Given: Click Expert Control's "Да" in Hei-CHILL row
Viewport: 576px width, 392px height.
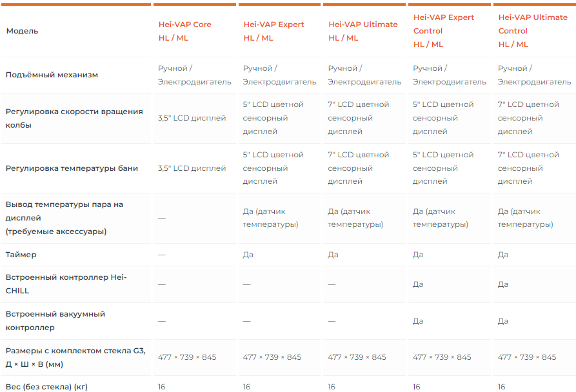Looking at the screenshot, I should 418,284.
